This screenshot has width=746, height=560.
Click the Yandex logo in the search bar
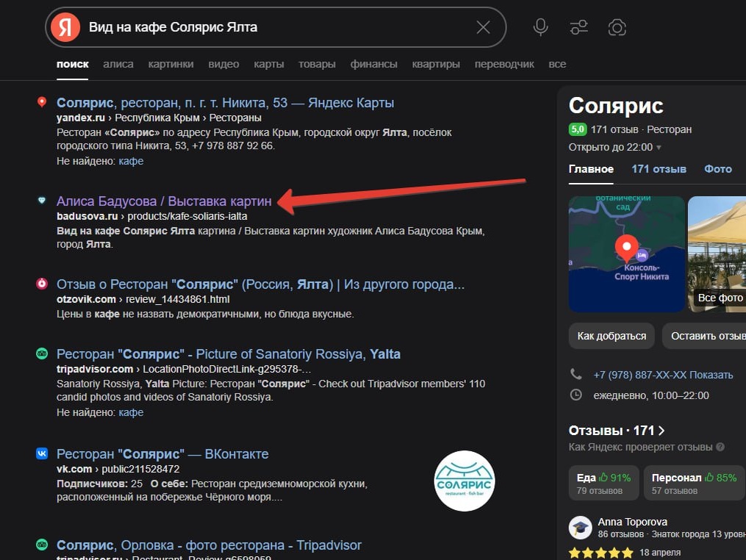tap(65, 27)
